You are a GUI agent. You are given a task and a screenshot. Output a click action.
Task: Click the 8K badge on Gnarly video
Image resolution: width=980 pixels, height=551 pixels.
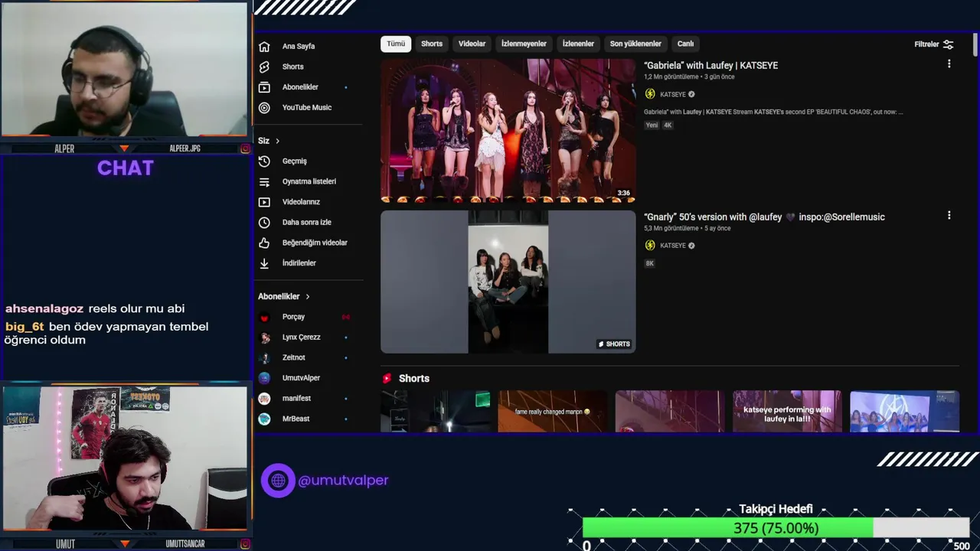coord(649,263)
